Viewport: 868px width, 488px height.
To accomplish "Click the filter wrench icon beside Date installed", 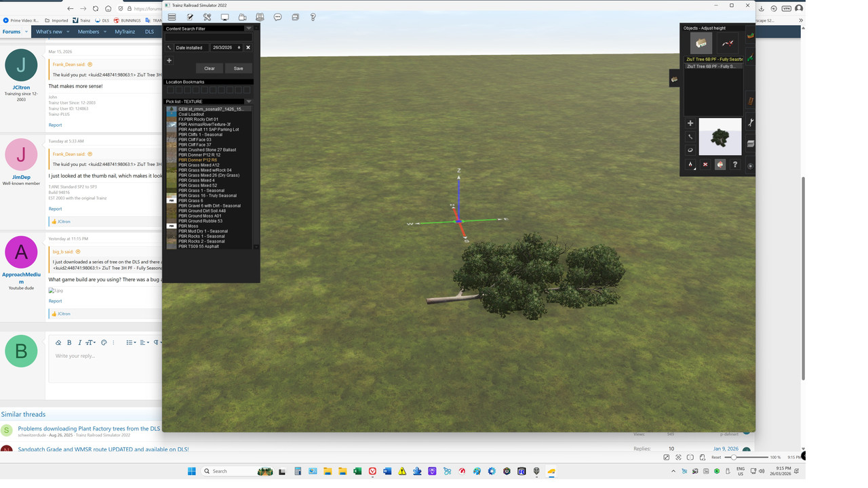I will click(170, 48).
